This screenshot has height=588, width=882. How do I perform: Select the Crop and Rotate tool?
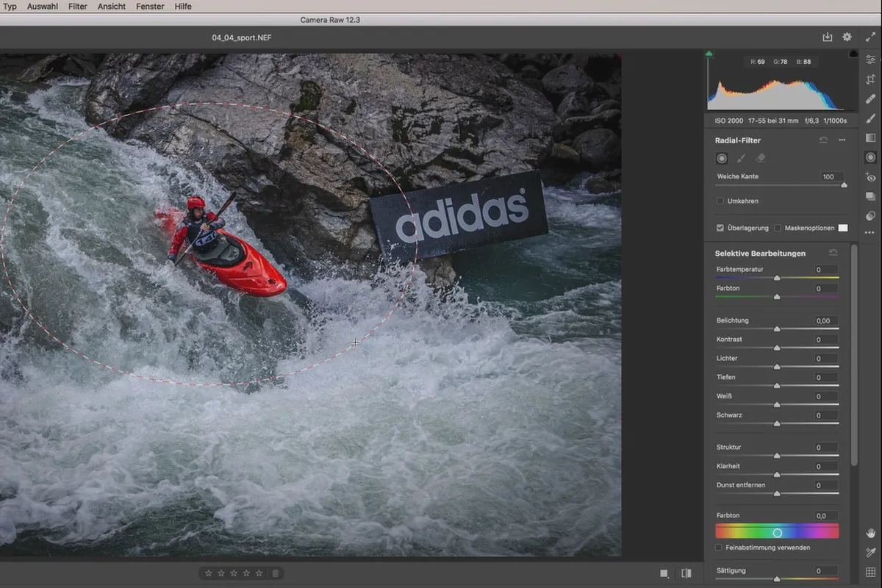pos(870,79)
